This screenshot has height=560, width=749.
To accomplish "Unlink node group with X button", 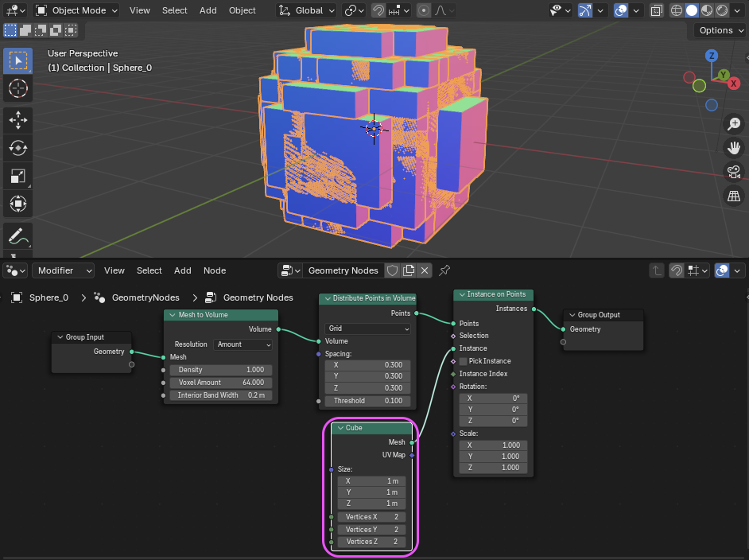I will (424, 270).
